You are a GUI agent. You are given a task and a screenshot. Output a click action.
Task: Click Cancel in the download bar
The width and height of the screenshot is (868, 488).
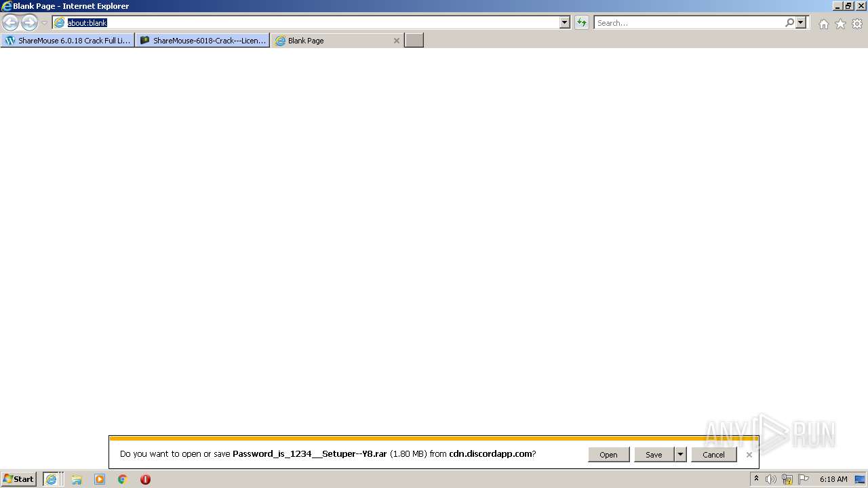point(713,455)
